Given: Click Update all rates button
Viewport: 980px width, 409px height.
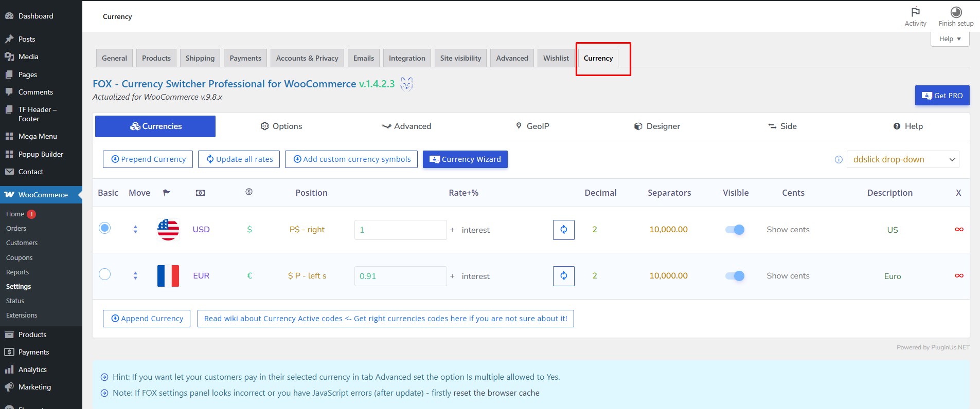Looking at the screenshot, I should 239,159.
